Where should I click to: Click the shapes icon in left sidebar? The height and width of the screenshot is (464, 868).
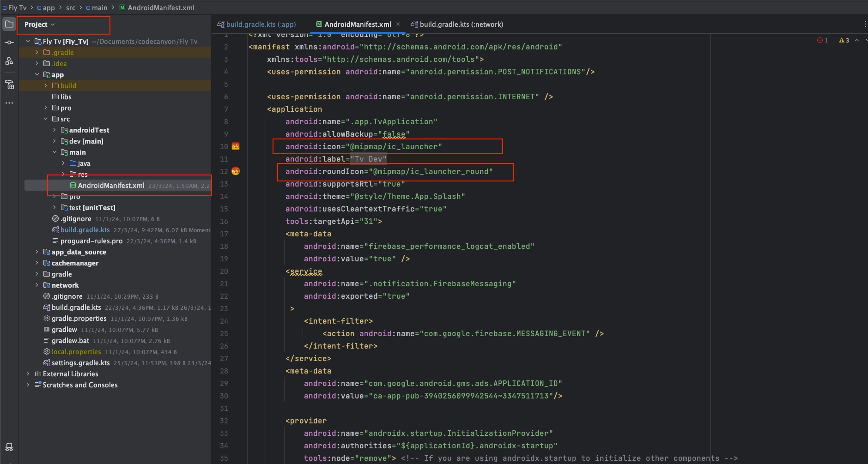tap(9, 61)
